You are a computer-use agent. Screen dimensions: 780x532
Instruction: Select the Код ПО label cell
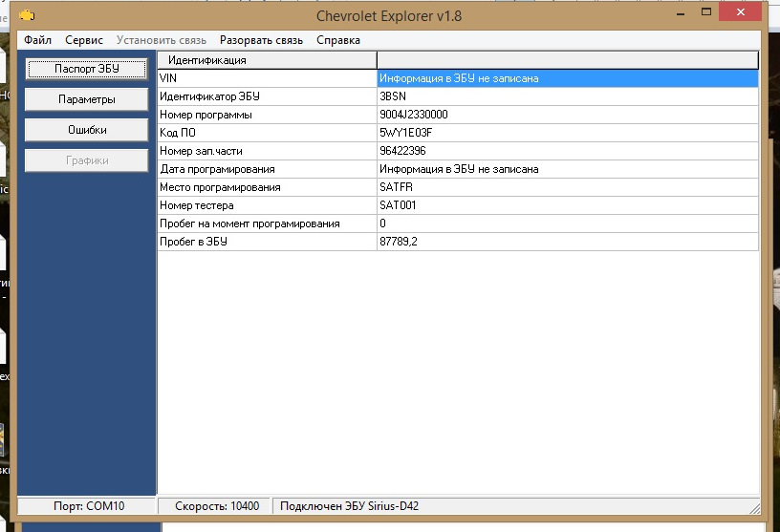[x=268, y=133]
